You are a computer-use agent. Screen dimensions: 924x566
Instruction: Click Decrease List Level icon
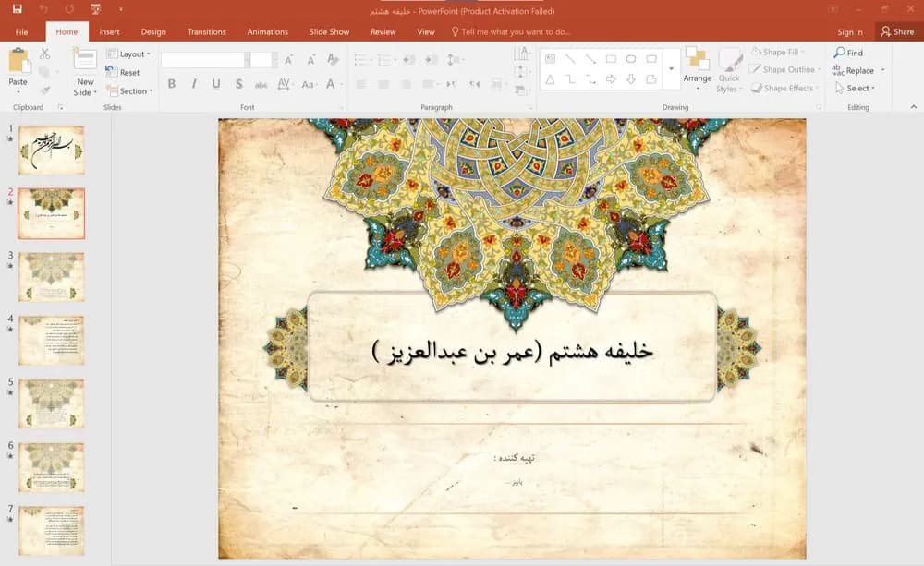coord(409,59)
